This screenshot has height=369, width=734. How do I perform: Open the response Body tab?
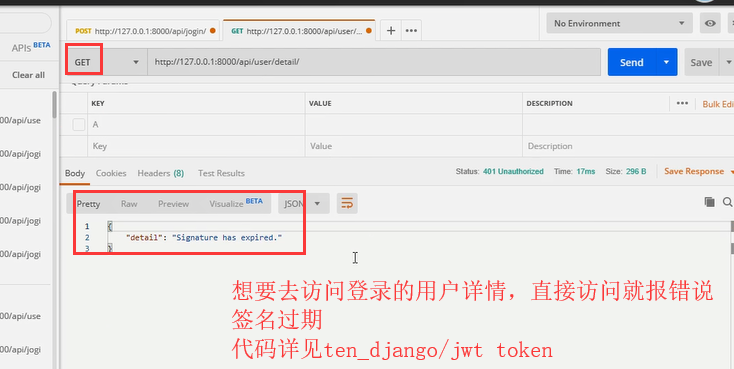click(x=75, y=173)
